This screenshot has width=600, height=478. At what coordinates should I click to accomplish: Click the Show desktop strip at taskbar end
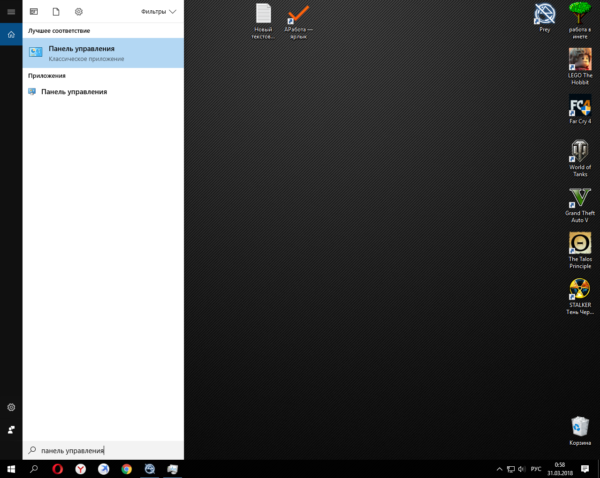point(598,469)
